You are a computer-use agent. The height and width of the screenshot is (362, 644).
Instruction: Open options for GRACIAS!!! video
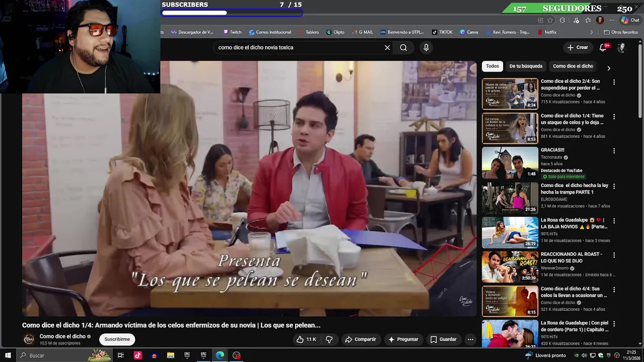tap(614, 151)
